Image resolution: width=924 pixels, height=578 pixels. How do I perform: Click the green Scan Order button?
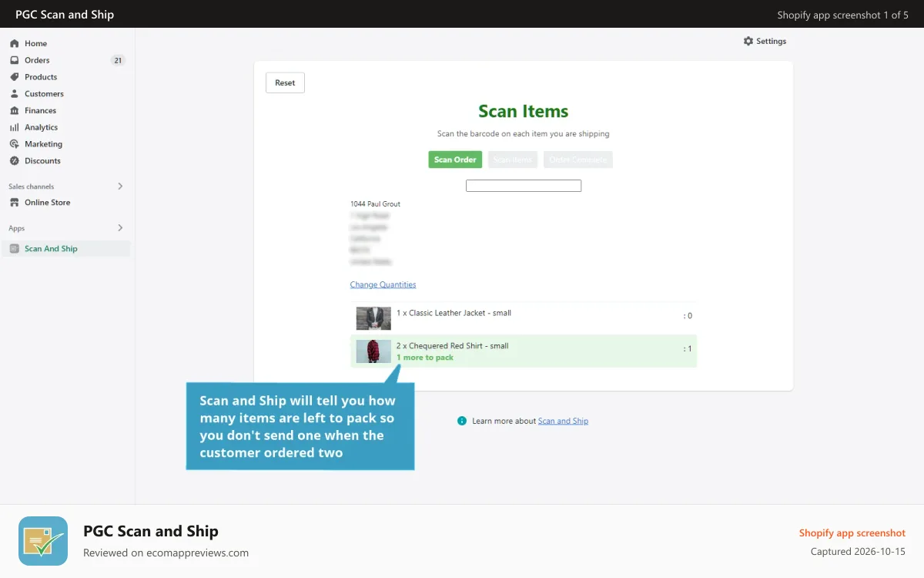tap(455, 160)
